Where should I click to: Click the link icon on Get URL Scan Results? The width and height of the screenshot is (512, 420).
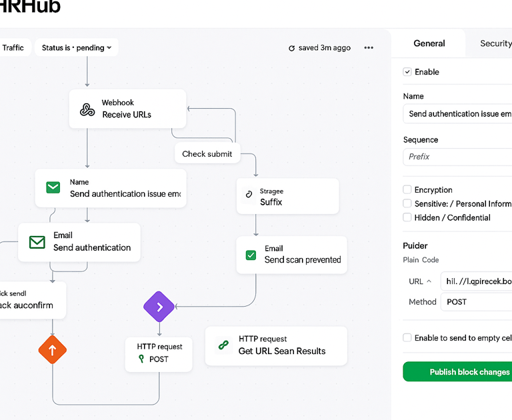pos(223,345)
